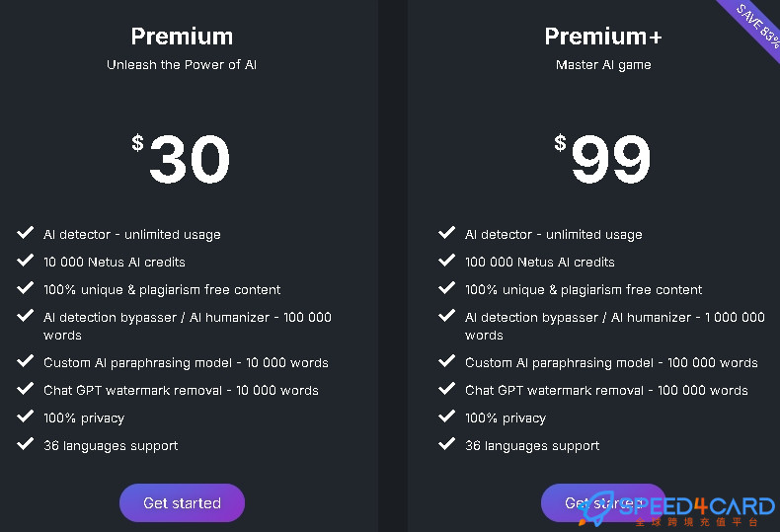Click checkmark next to 100 000 Netus AI credits

point(446,261)
